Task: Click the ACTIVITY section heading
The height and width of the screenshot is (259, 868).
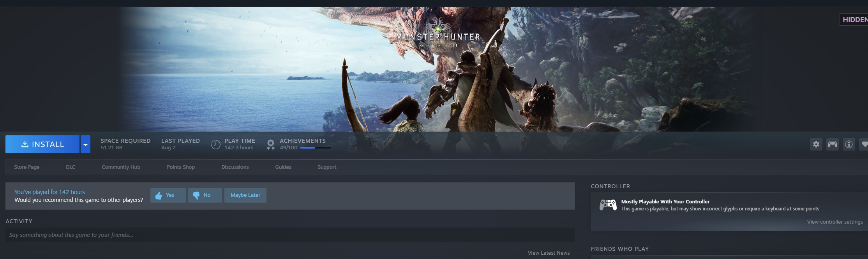Action: tap(19, 221)
